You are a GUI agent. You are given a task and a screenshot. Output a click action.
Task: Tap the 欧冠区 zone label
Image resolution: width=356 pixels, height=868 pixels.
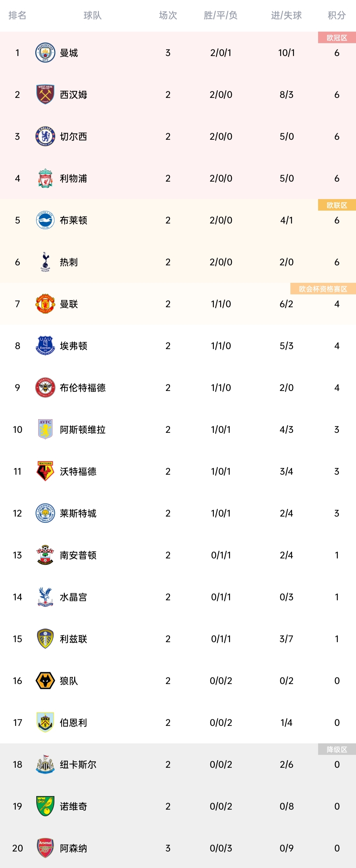(x=337, y=37)
